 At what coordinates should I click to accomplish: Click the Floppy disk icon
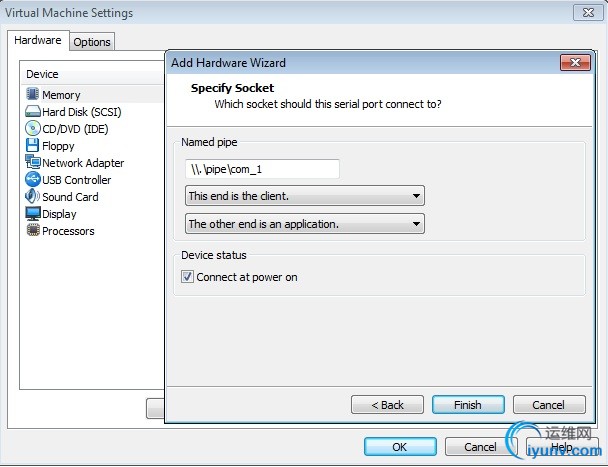[32, 145]
